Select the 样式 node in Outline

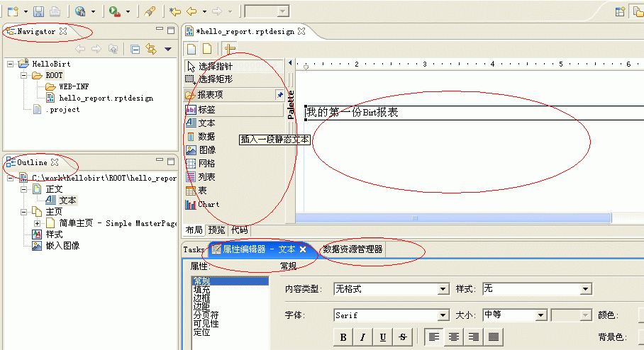click(48, 235)
